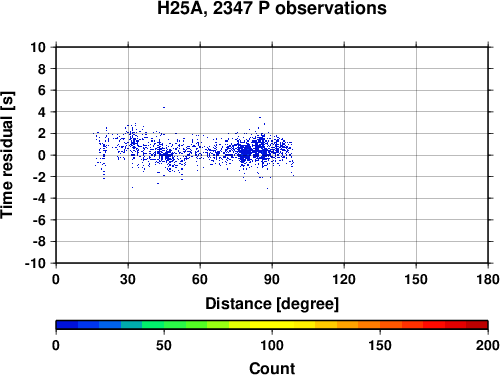Click the Distance [degree] axis label
The image size is (500, 375).
(272, 304)
